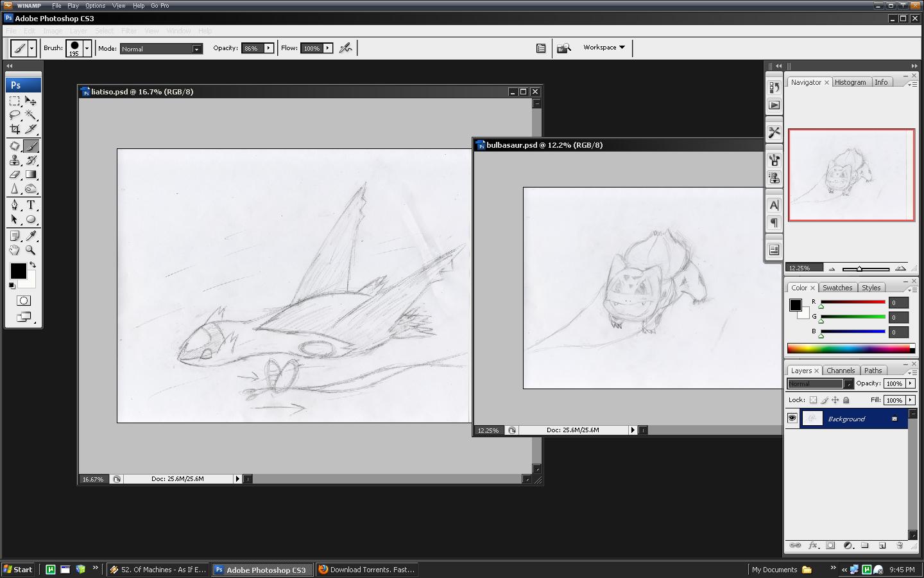Delete layer with trash icon
The image size is (924, 578).
click(900, 545)
